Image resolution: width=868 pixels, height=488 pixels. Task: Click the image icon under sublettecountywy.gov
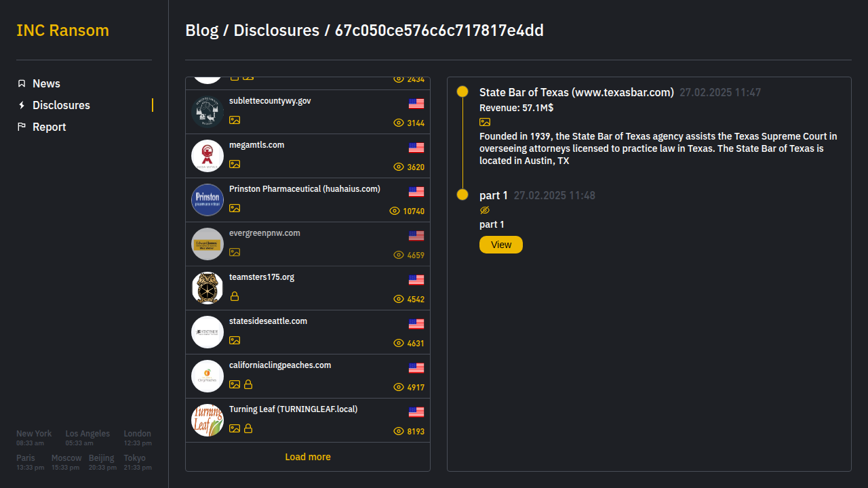point(235,120)
